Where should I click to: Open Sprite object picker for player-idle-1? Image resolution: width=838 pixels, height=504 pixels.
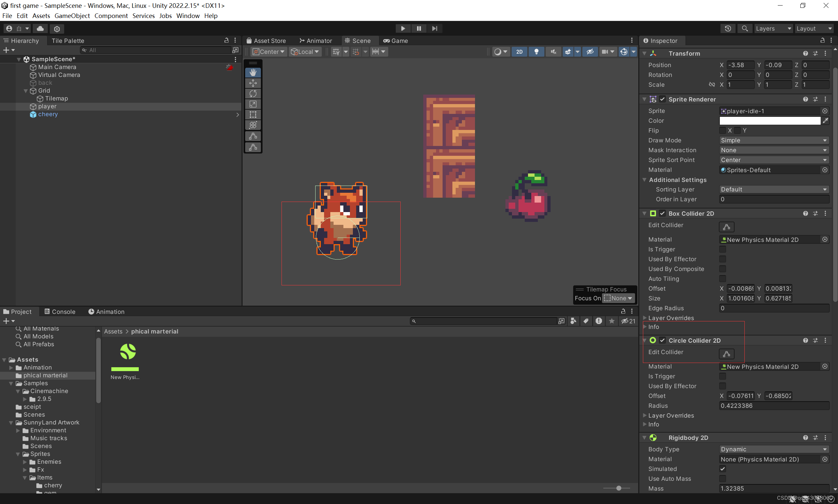(x=825, y=111)
